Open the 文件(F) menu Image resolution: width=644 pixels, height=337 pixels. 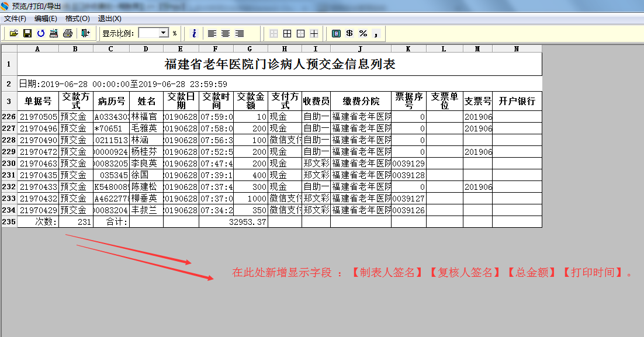coord(15,19)
